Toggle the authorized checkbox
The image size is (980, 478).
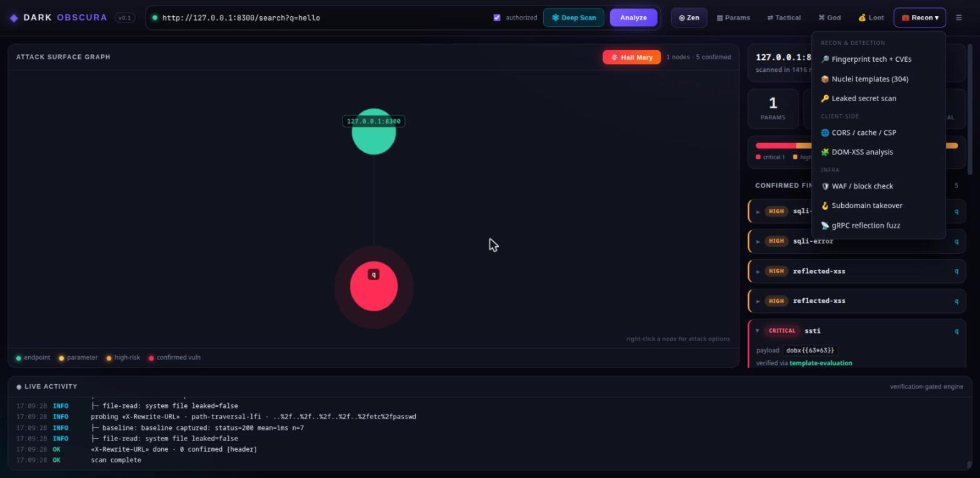497,17
